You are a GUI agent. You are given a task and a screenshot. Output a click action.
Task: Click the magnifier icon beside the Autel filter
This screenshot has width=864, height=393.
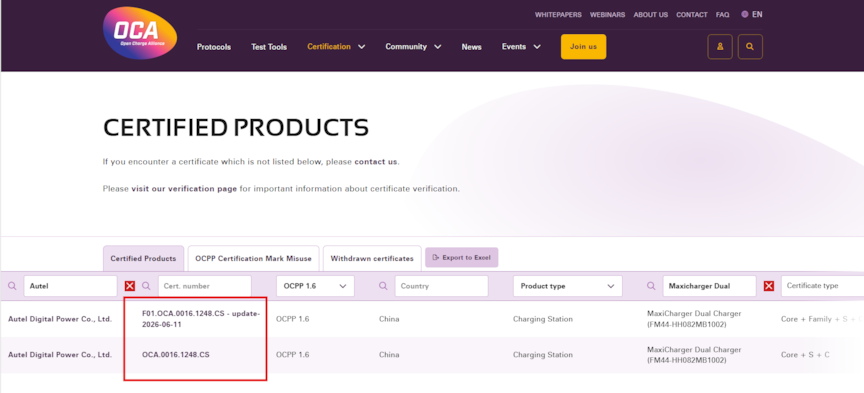click(13, 286)
